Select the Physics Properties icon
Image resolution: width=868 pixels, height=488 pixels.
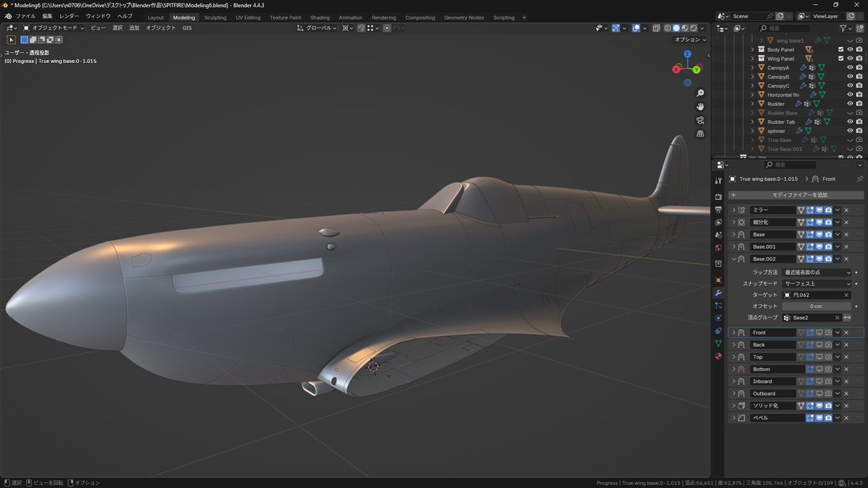(718, 319)
